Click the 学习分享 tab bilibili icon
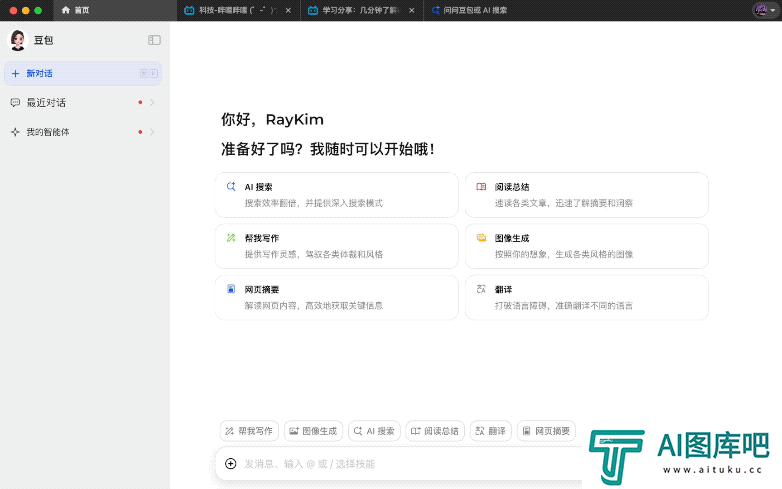This screenshot has height=489, width=782. (313, 10)
